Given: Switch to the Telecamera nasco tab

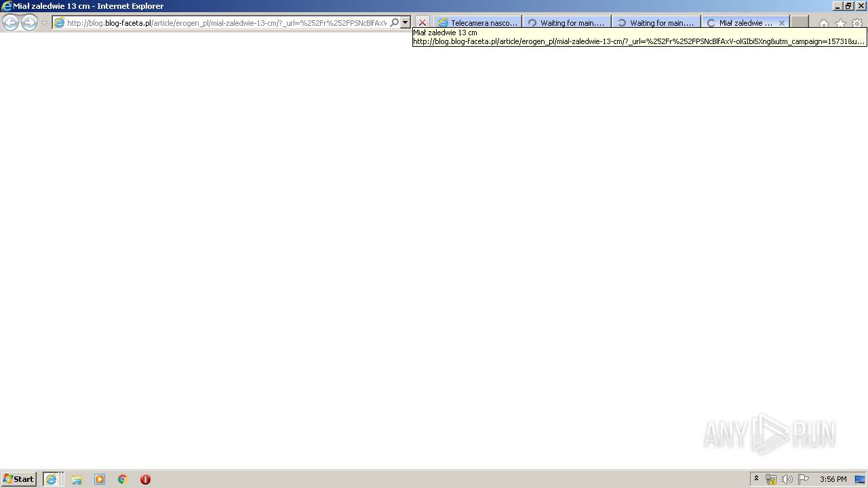Looking at the screenshot, I should [478, 22].
